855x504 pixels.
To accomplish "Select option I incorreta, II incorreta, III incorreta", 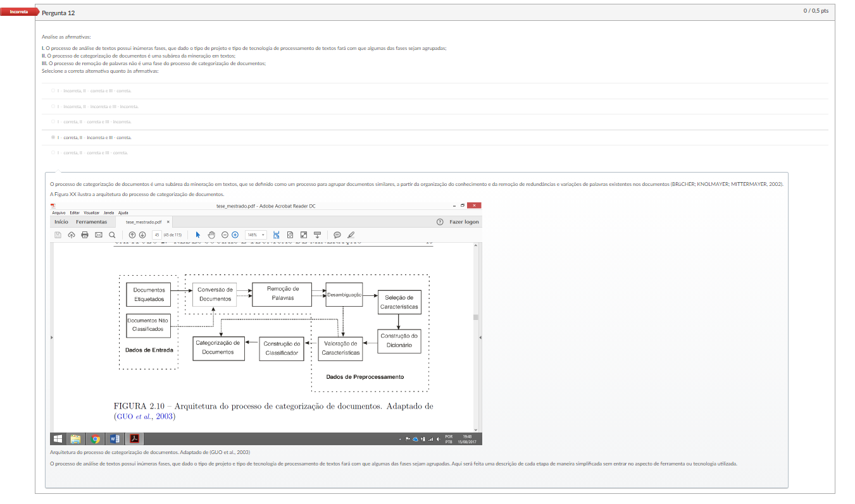I will pyautogui.click(x=53, y=106).
